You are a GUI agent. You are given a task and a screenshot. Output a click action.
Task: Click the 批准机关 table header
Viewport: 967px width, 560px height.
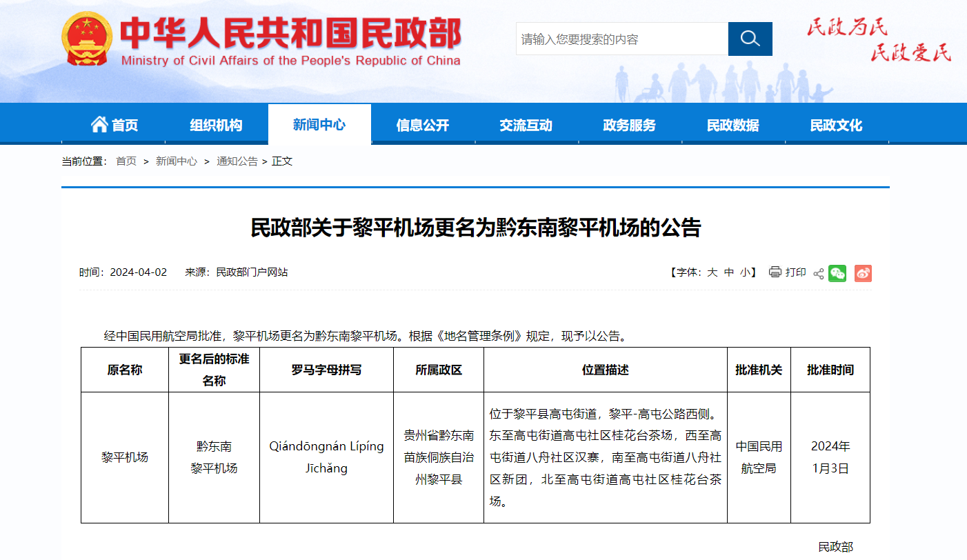click(x=759, y=370)
